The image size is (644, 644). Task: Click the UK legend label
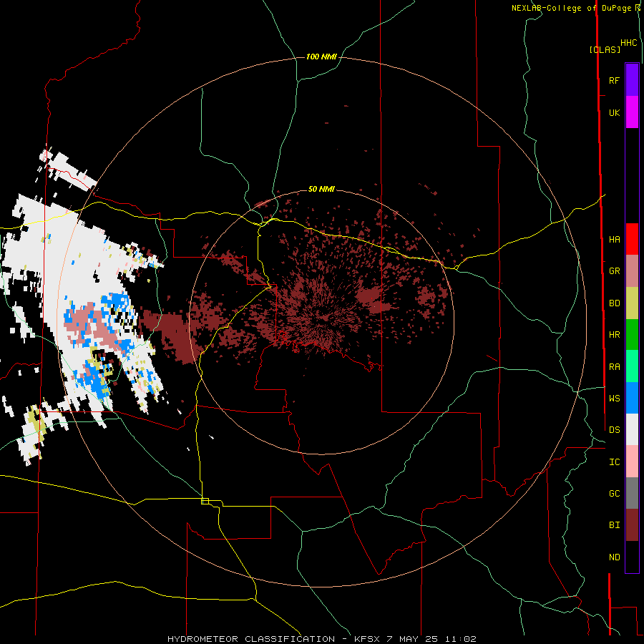614,112
